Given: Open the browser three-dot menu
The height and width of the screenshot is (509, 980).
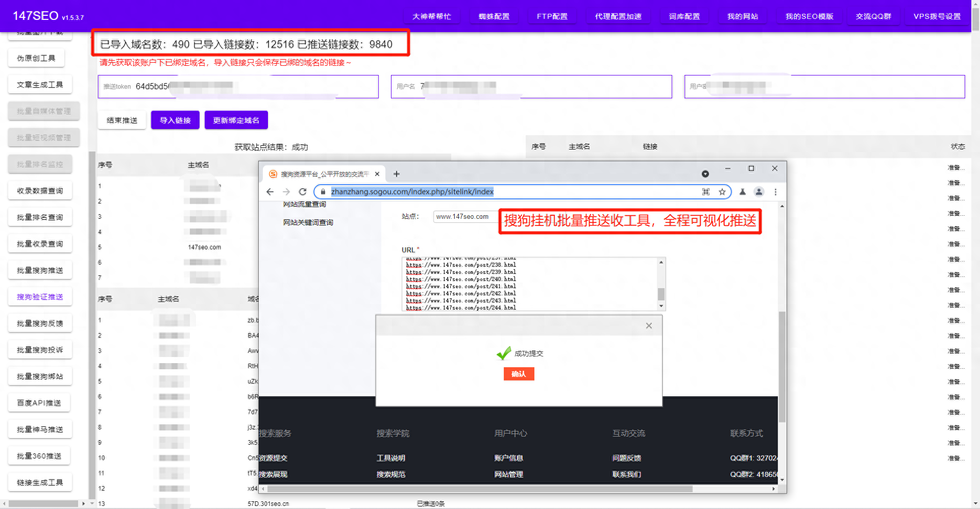Looking at the screenshot, I should click(x=775, y=192).
